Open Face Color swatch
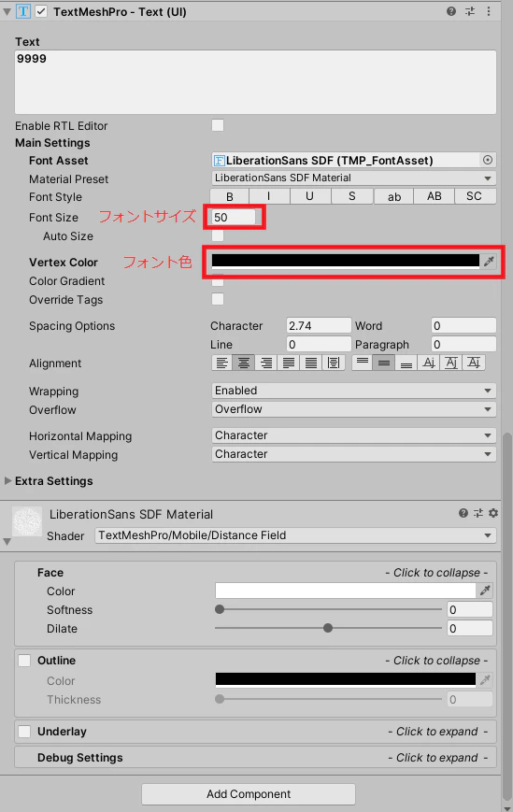Image resolution: width=513 pixels, height=812 pixels. pyautogui.click(x=346, y=591)
